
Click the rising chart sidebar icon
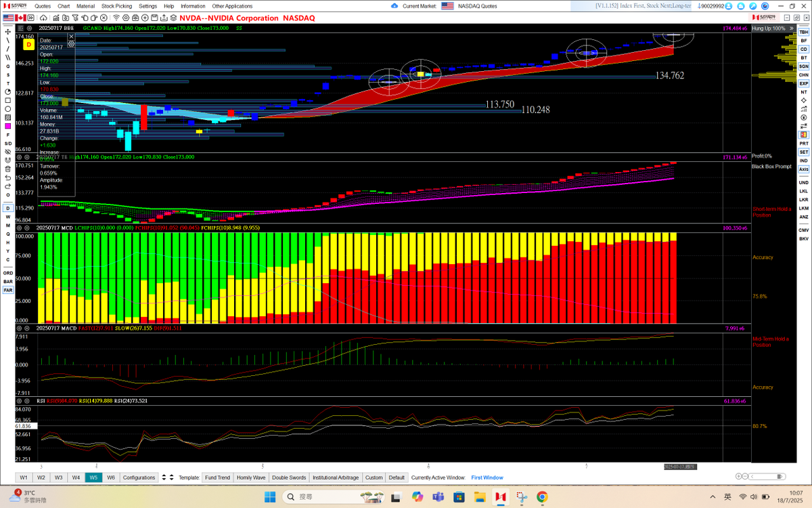click(x=804, y=109)
